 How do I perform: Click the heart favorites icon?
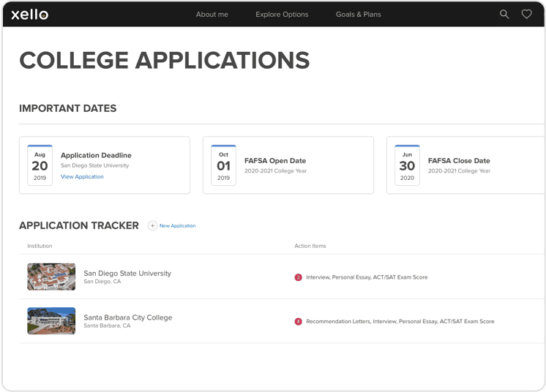click(526, 14)
